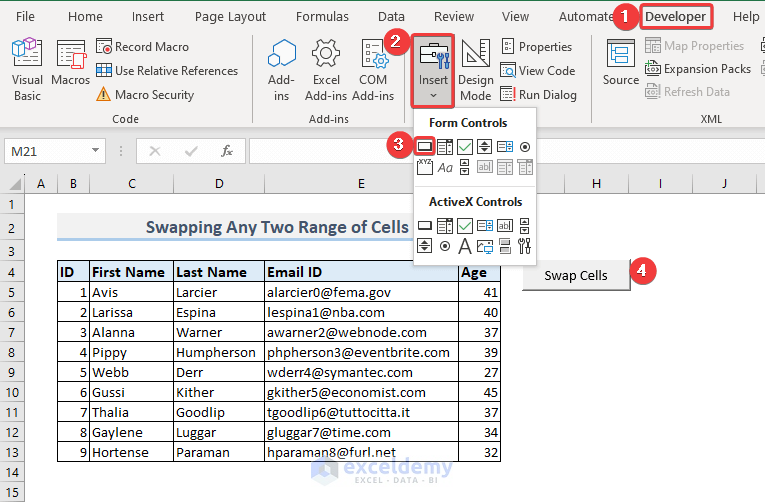Screen dimensions: 765x502
Task: Click cell with alarcier0@fema.gov
Action: pyautogui.click(x=361, y=292)
